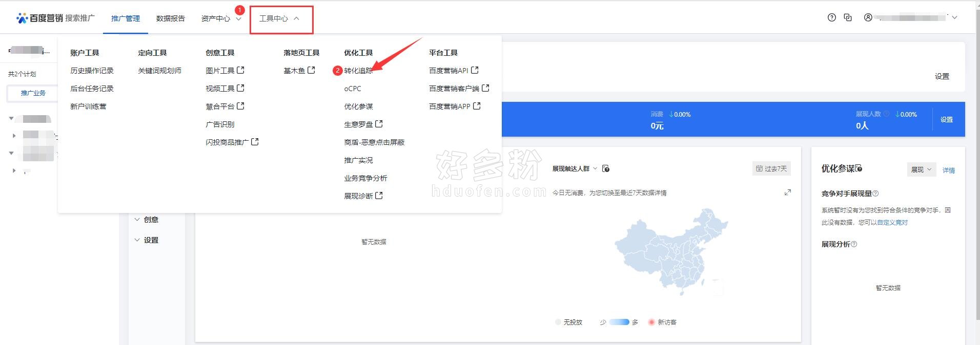Click info icon next to 展现触达人群

(606, 169)
